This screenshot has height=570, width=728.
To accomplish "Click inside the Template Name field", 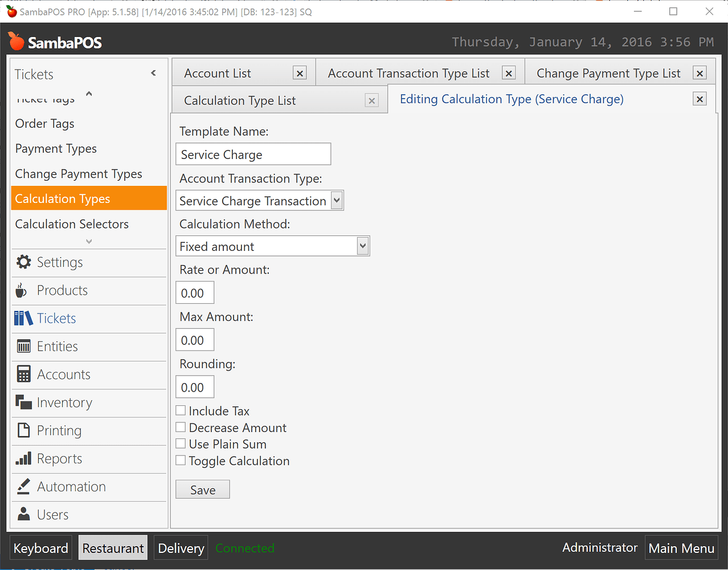I will (253, 154).
